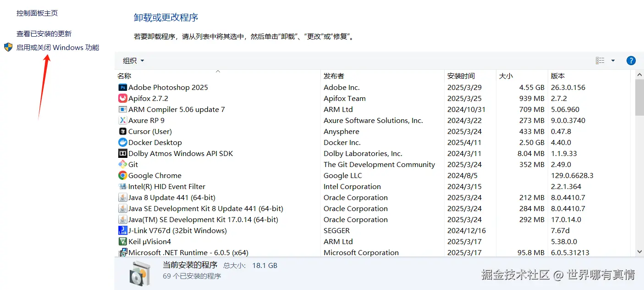Click the Google Chrome icon
This screenshot has width=644, height=290.
122,175
